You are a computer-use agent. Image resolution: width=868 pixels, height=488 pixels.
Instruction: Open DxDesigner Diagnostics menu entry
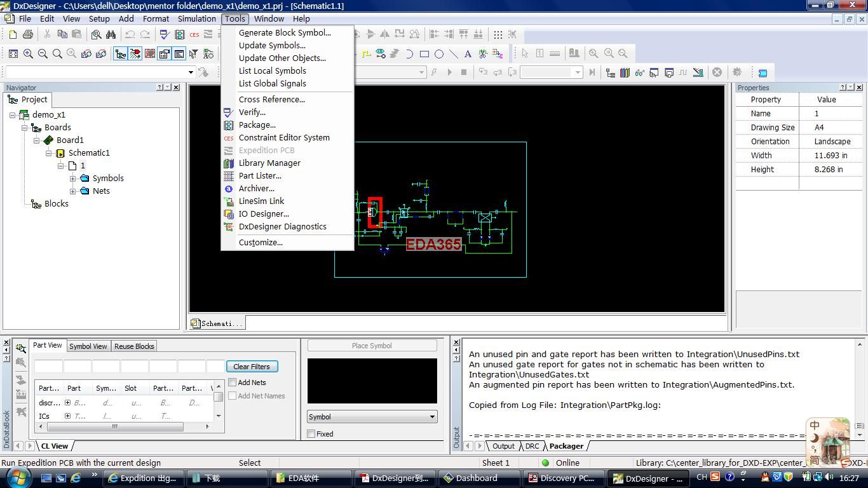pos(283,226)
